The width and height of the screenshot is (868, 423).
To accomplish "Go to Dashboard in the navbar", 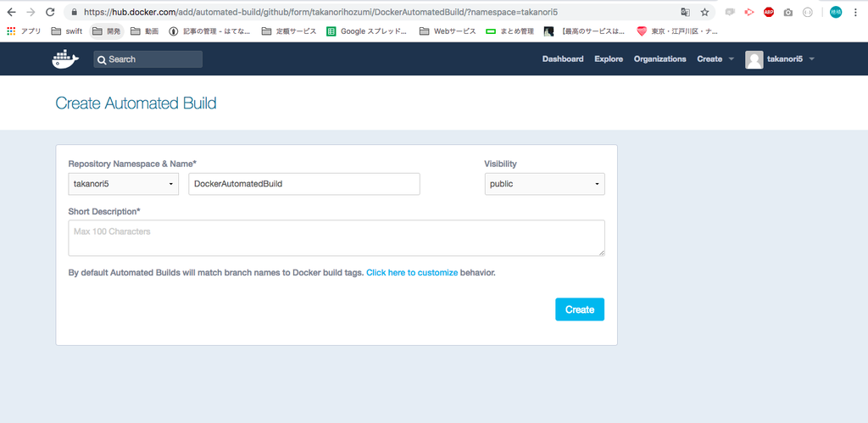I will [x=563, y=58].
